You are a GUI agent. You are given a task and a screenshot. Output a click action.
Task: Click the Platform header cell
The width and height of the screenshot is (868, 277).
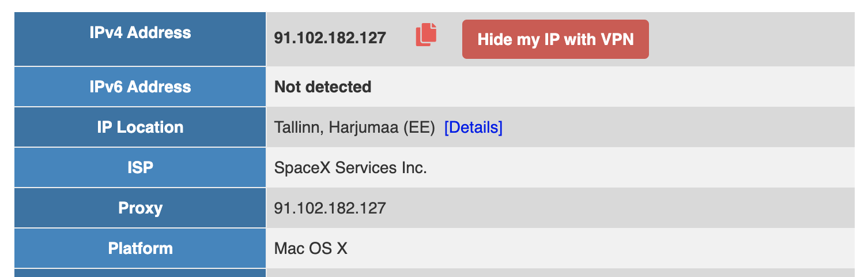click(140, 248)
